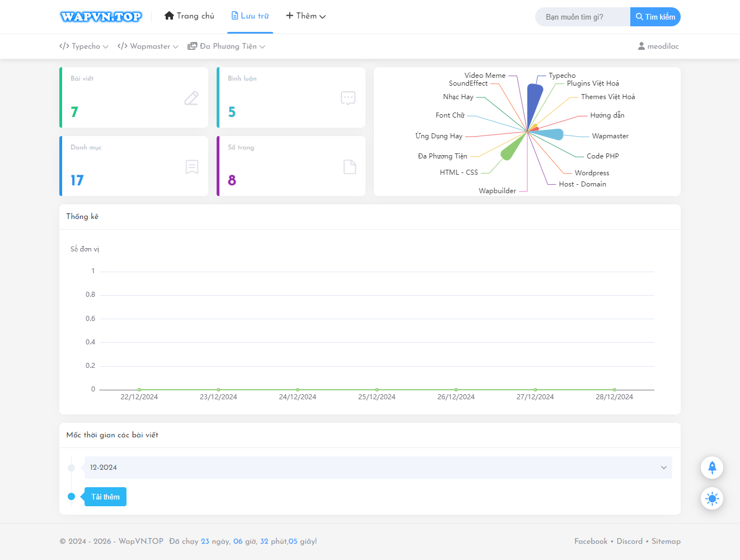
Task: Click the Code PHP chart label
Action: point(603,156)
